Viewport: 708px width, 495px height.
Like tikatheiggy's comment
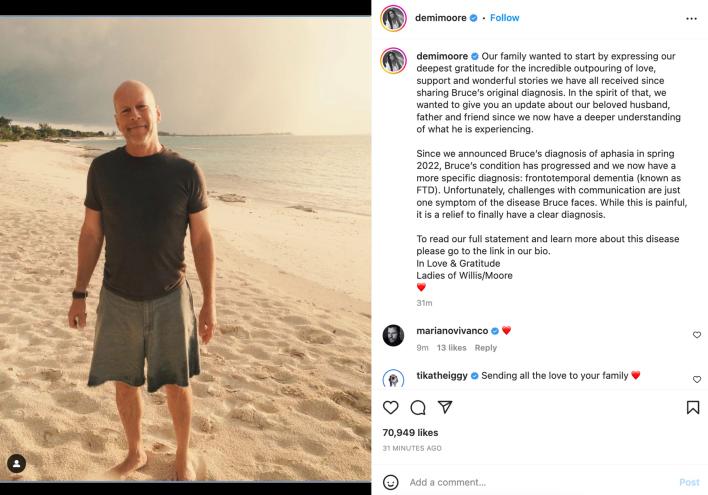click(x=697, y=379)
